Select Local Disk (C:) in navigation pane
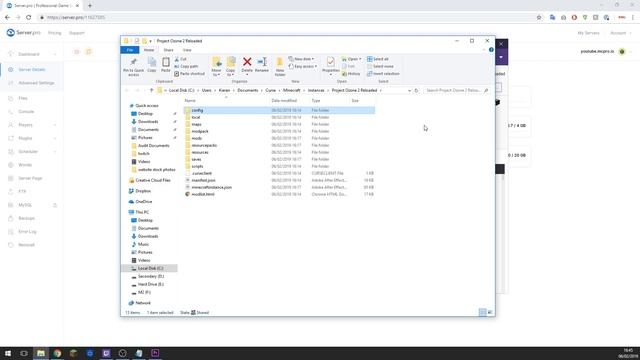Viewport: 640px width, 360px height. (149, 268)
